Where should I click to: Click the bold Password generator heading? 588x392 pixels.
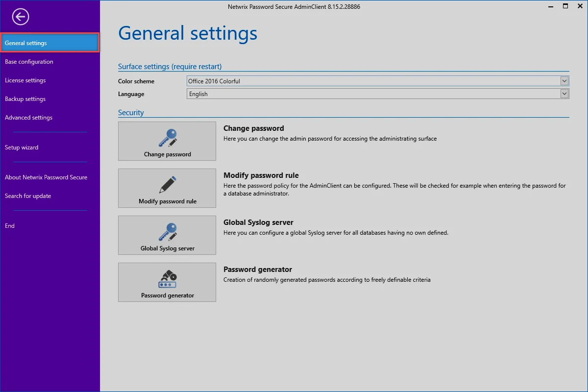click(x=258, y=269)
